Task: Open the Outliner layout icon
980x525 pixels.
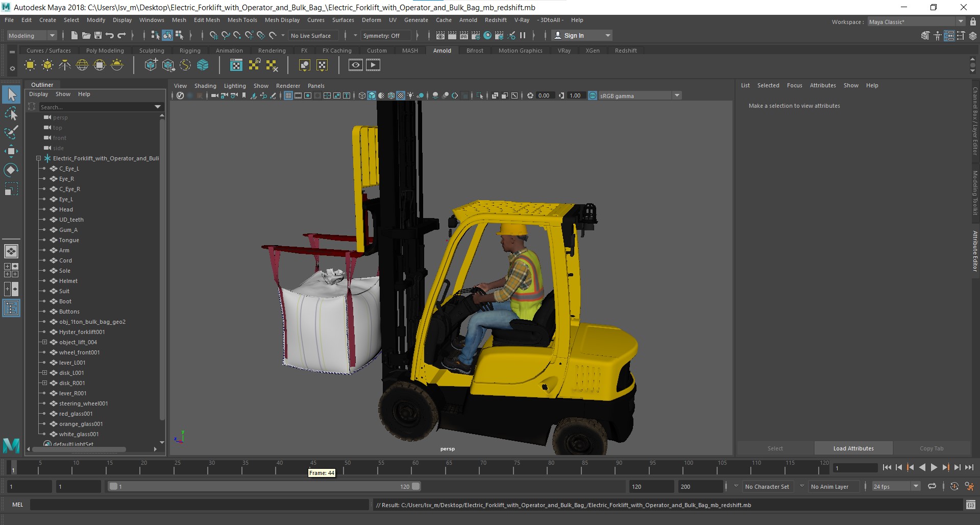Action: point(11,308)
